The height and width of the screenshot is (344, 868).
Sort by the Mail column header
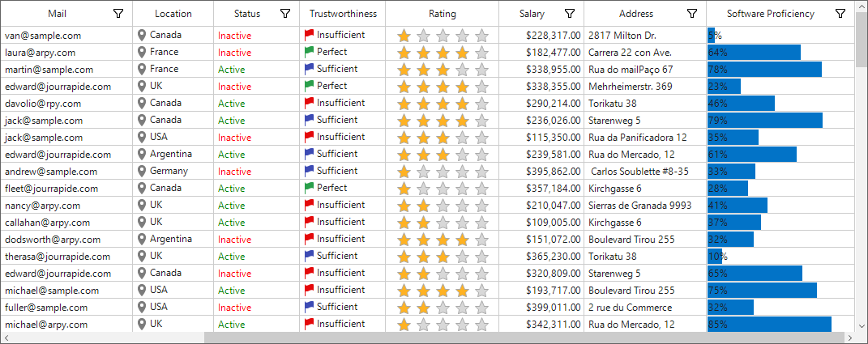[x=56, y=14]
